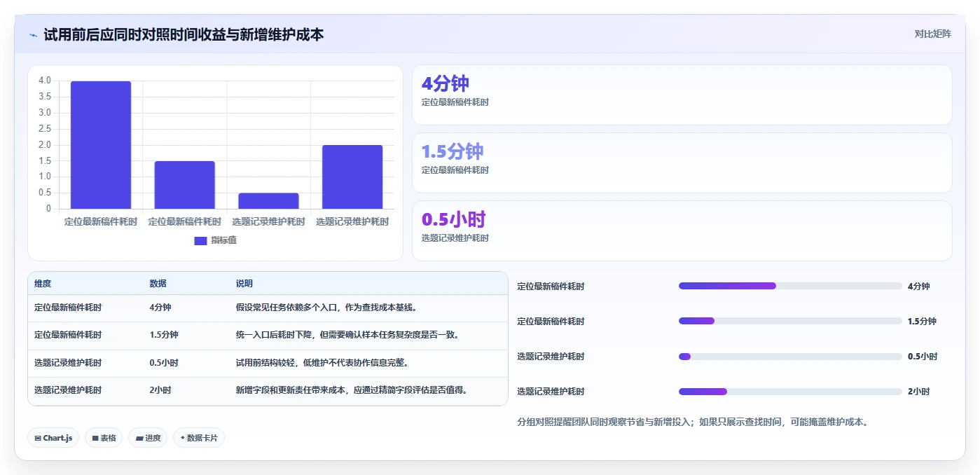
Task: Click the 0.5小时 progress bar
Action: click(x=790, y=356)
